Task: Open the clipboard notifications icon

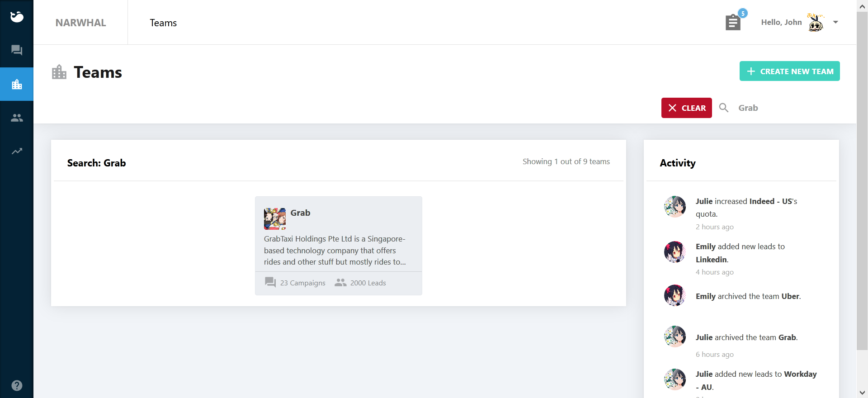Action: point(733,22)
